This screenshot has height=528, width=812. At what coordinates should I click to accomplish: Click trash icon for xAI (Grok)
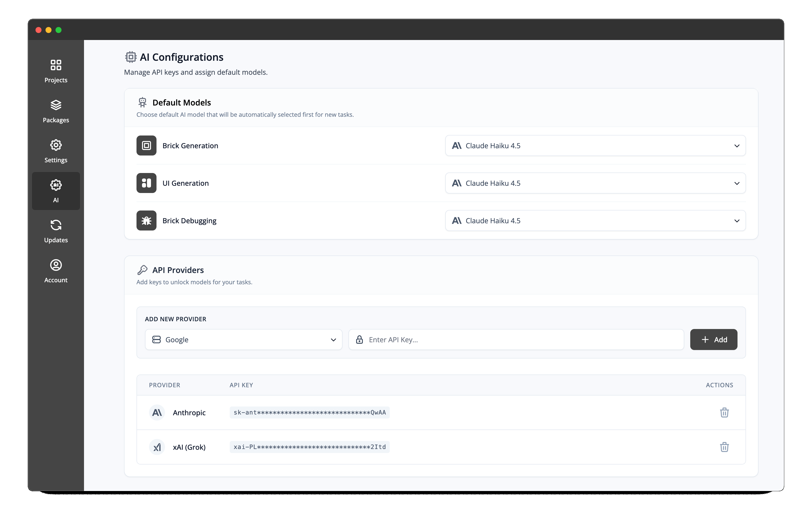[724, 447]
